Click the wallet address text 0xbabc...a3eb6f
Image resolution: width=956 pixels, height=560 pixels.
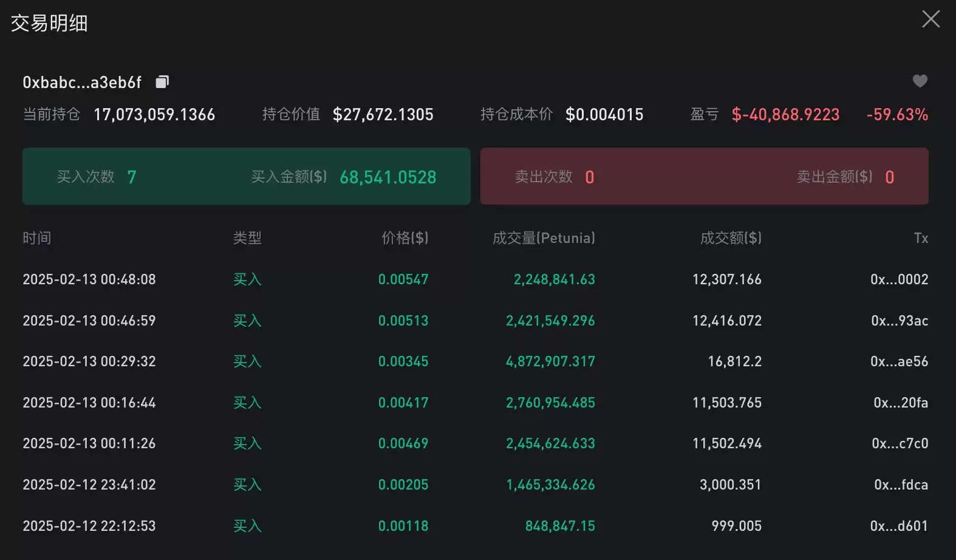coord(82,83)
